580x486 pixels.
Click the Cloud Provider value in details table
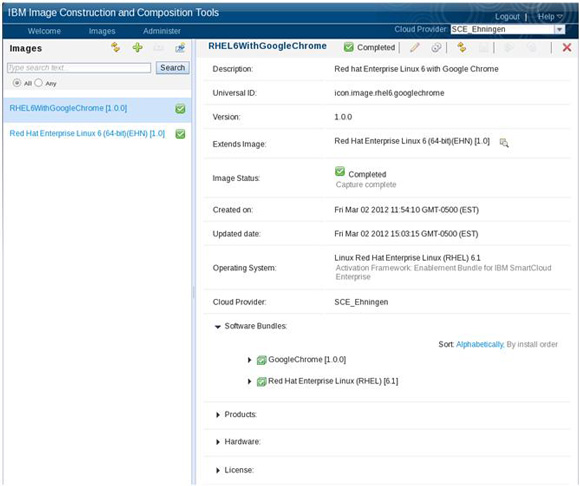point(361,302)
